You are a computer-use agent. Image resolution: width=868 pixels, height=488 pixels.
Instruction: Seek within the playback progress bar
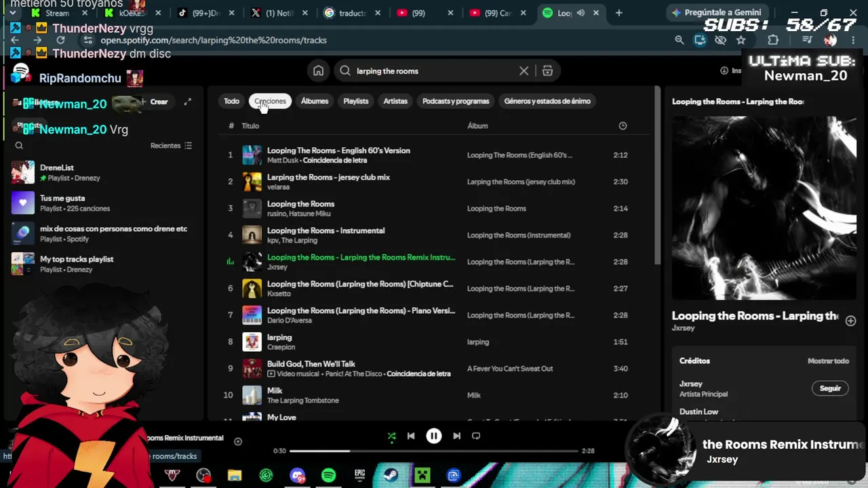click(x=434, y=451)
